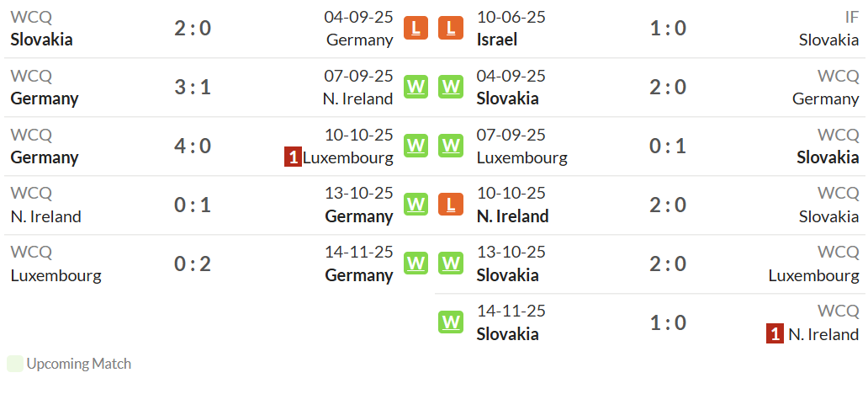Click the green W badge for Luxembourg 0:2 Germany
Image resolution: width=868 pixels, height=394 pixels.
415,264
